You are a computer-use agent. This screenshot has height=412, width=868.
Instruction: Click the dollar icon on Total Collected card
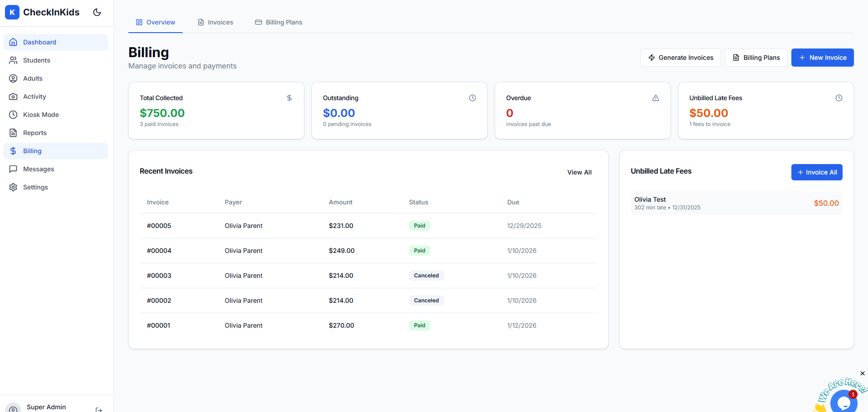click(x=289, y=98)
